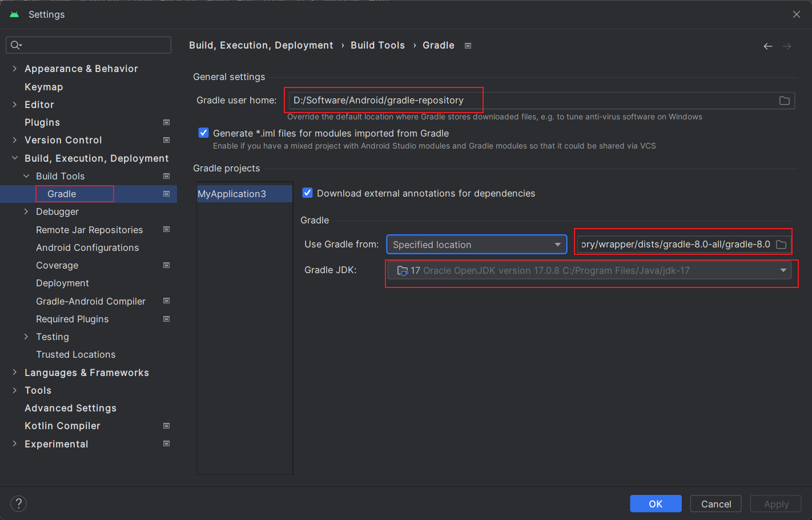
Task: Expand the Editor section
Action: pyautogui.click(x=15, y=105)
